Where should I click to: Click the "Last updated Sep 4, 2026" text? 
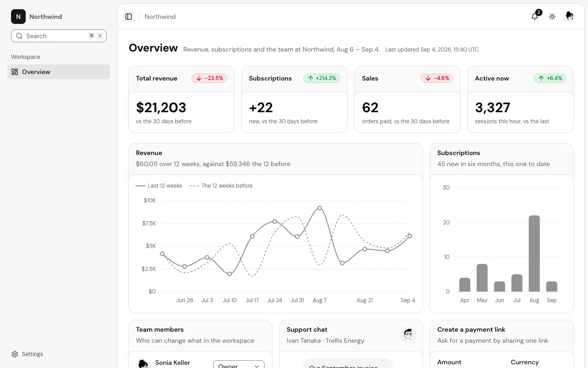[x=432, y=49]
